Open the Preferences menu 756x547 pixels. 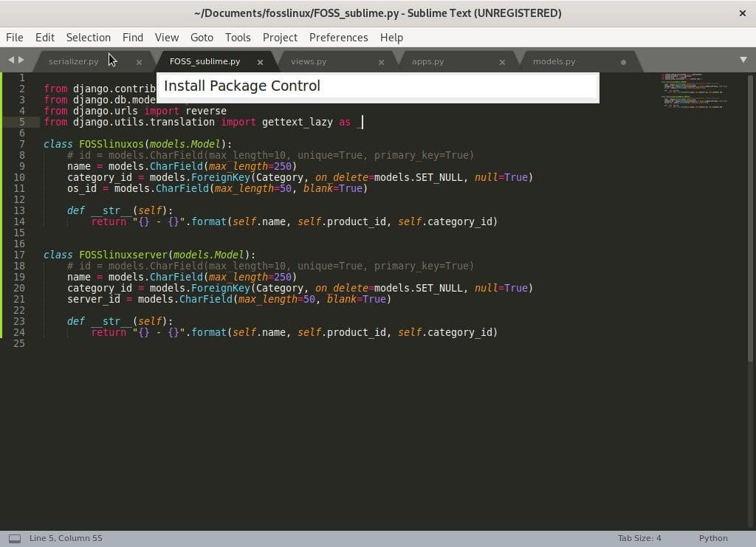point(338,37)
